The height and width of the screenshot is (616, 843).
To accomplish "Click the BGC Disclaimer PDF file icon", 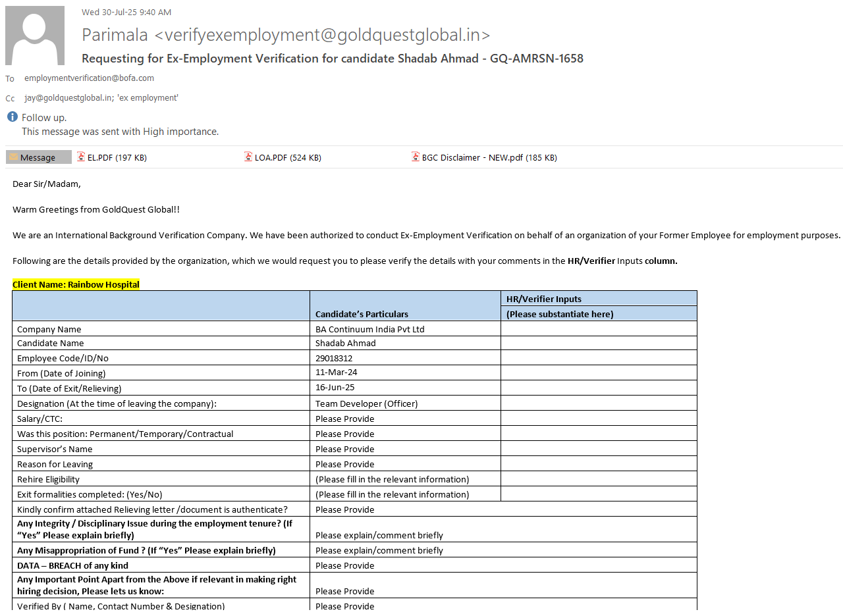I will coord(416,157).
